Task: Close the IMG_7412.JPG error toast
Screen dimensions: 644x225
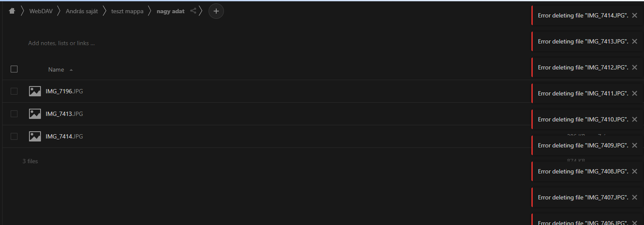Action: tap(635, 67)
